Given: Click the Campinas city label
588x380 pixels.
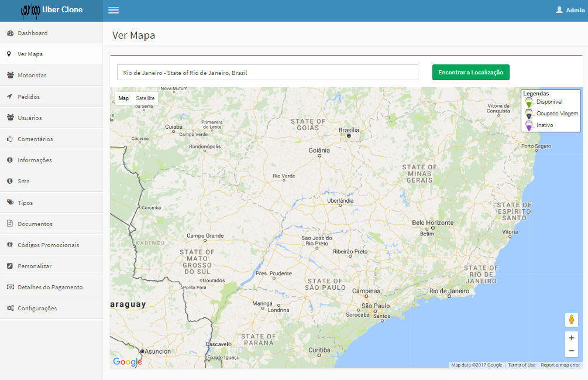Looking at the screenshot, I should point(366,291).
